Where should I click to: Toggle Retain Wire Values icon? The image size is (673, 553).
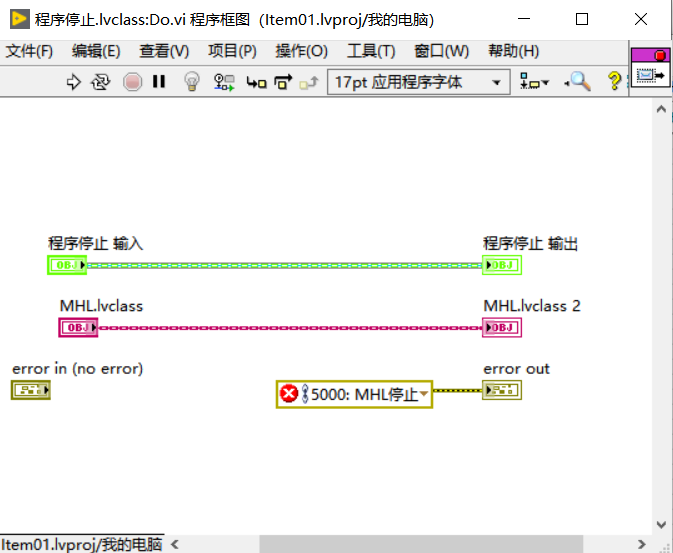pos(224,82)
